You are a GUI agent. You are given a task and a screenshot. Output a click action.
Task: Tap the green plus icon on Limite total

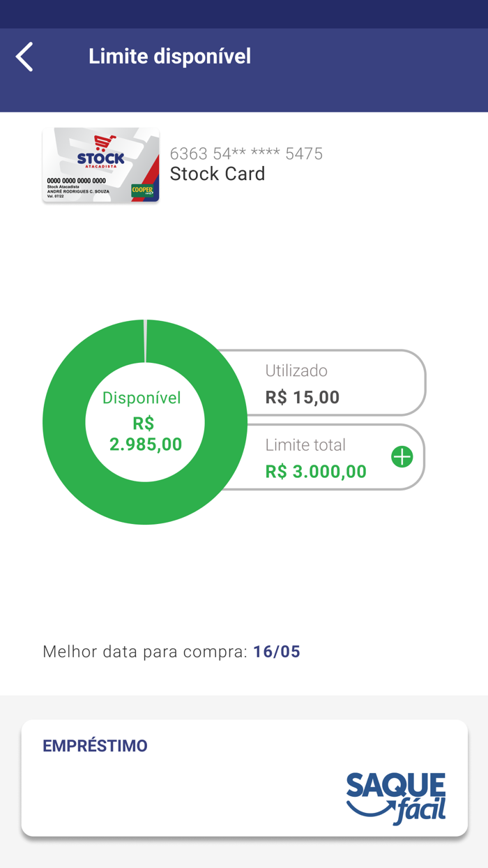(x=402, y=457)
